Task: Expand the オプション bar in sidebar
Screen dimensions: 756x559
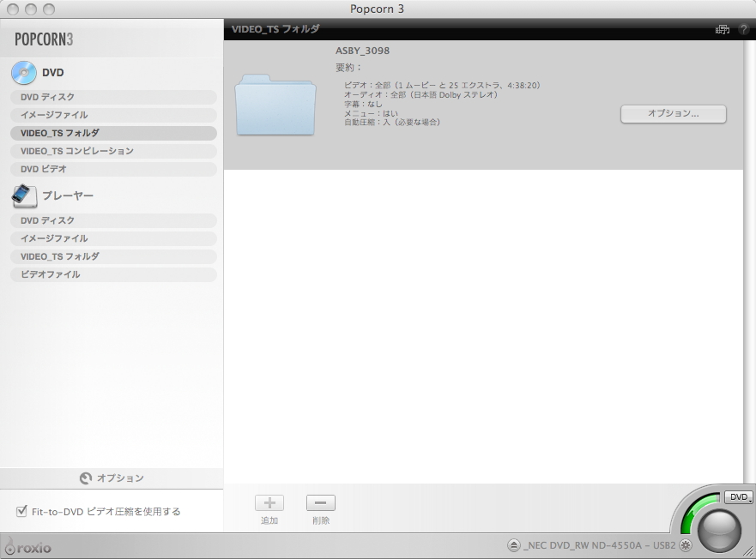Action: click(x=112, y=478)
